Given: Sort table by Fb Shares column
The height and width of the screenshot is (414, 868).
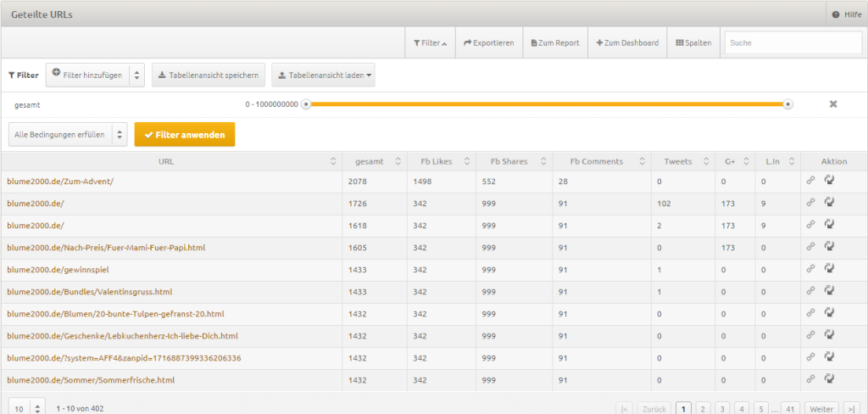Looking at the screenshot, I should click(514, 161).
